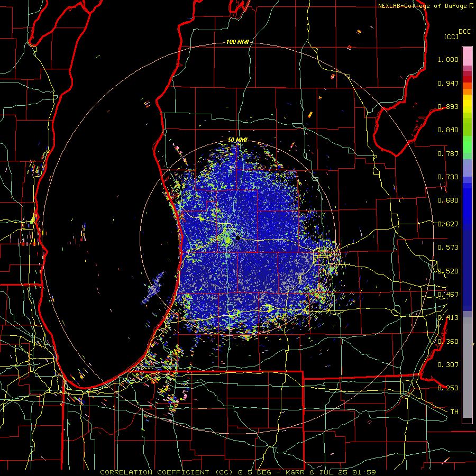Click the gray echo patch over Lake Michigan
Viewport: 476px width, 476px height.
pyautogui.click(x=153, y=288)
